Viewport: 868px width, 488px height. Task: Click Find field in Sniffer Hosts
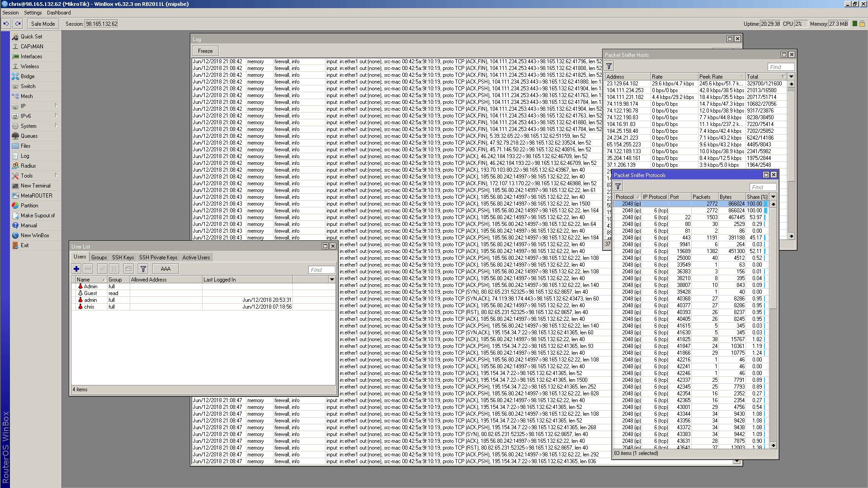click(781, 67)
